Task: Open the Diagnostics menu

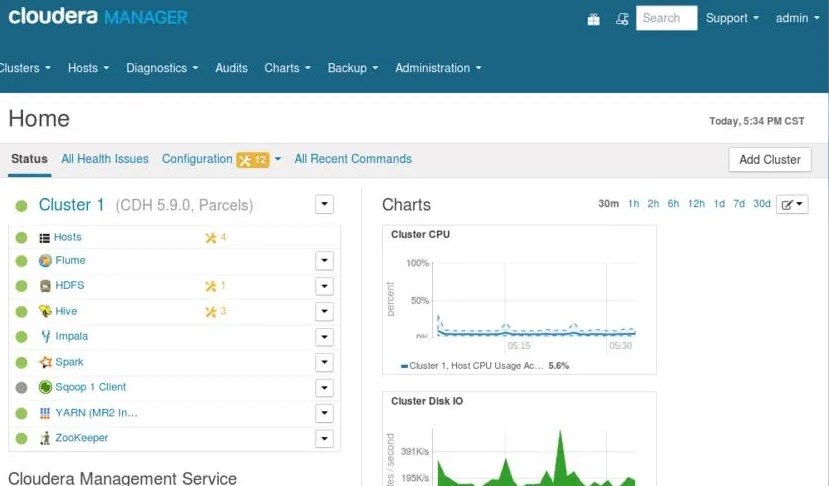Action: 162,68
